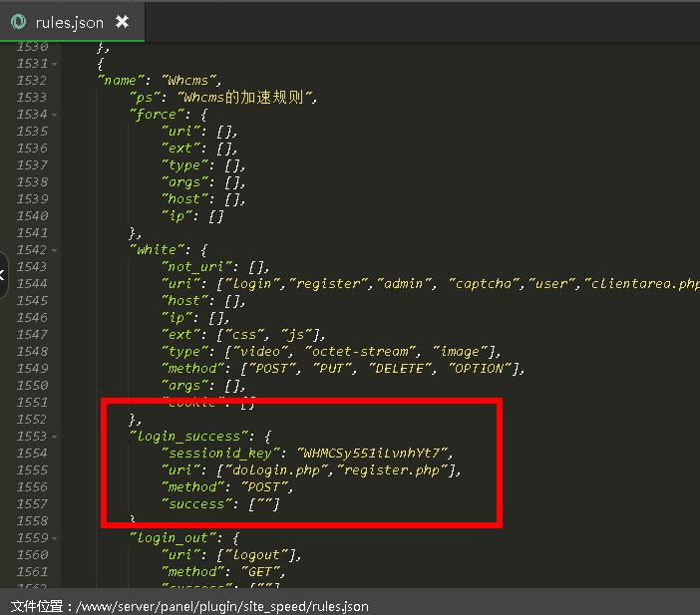700x615 pixels.
Task: Click the "uri": [] line 1535
Action: click(x=199, y=132)
